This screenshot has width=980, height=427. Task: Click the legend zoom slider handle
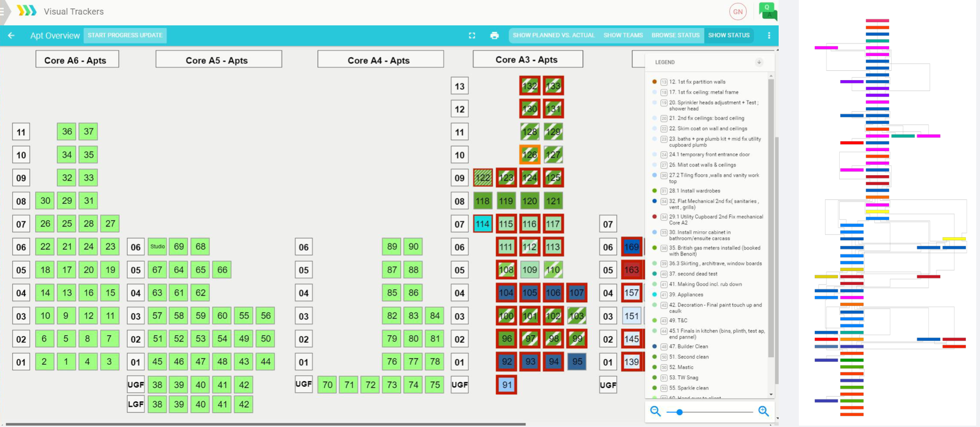click(x=679, y=412)
